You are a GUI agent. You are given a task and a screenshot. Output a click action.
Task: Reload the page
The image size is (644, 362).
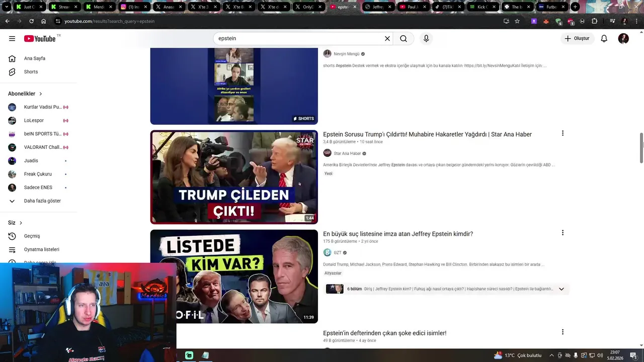31,21
